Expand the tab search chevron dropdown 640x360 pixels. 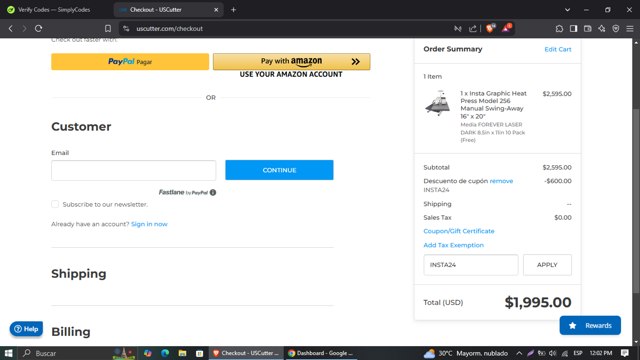pyautogui.click(x=567, y=9)
